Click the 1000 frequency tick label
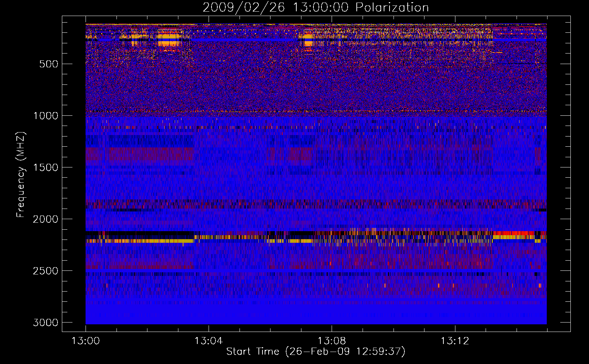 [46, 116]
